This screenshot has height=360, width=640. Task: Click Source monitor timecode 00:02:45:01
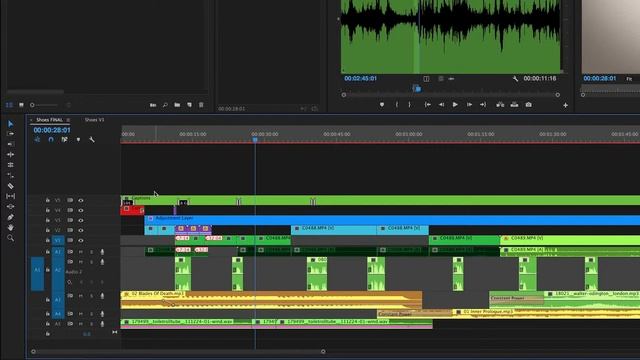(x=360, y=78)
